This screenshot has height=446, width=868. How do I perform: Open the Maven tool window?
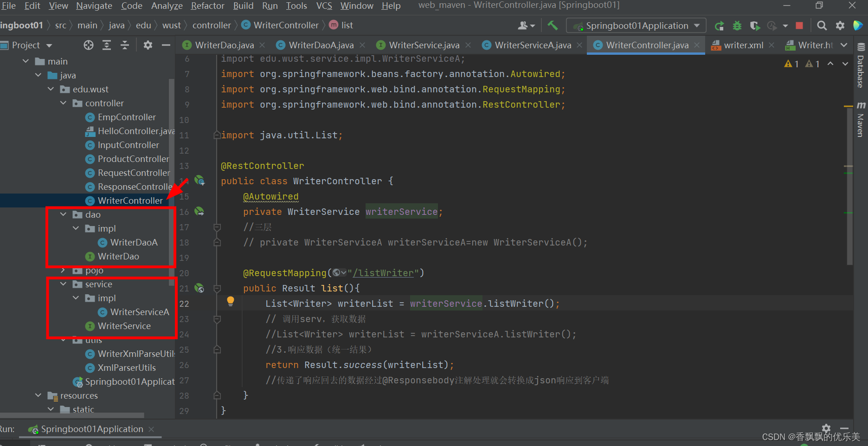tap(861, 119)
